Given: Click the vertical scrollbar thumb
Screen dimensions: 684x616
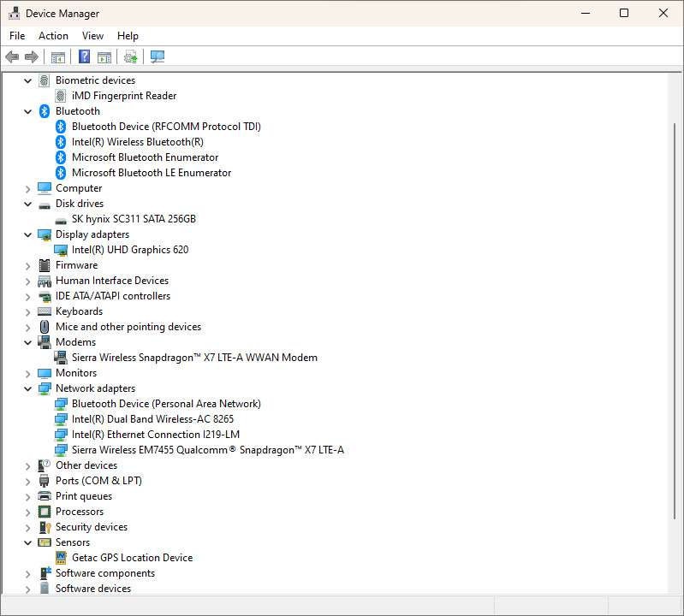Looking at the screenshot, I should click(x=675, y=321).
